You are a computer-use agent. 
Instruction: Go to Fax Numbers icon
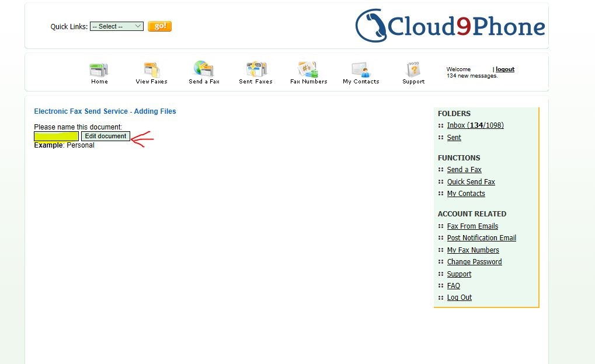(308, 69)
